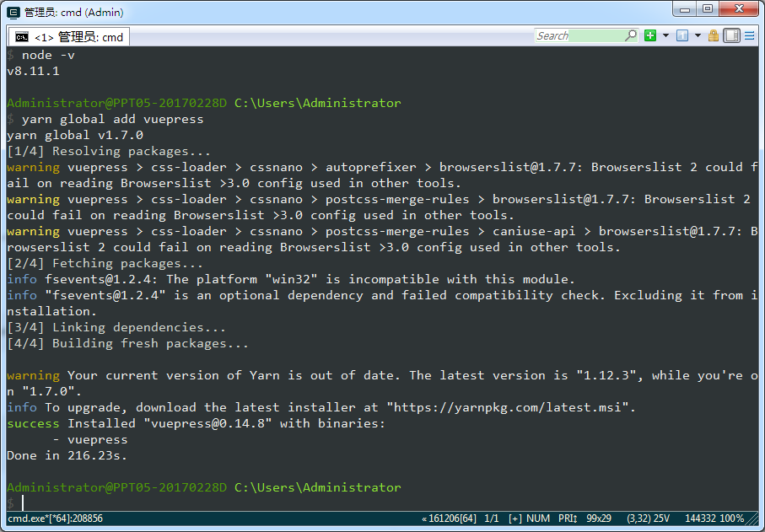Click the 'node -v' command text
The width and height of the screenshot is (765, 532).
48,55
